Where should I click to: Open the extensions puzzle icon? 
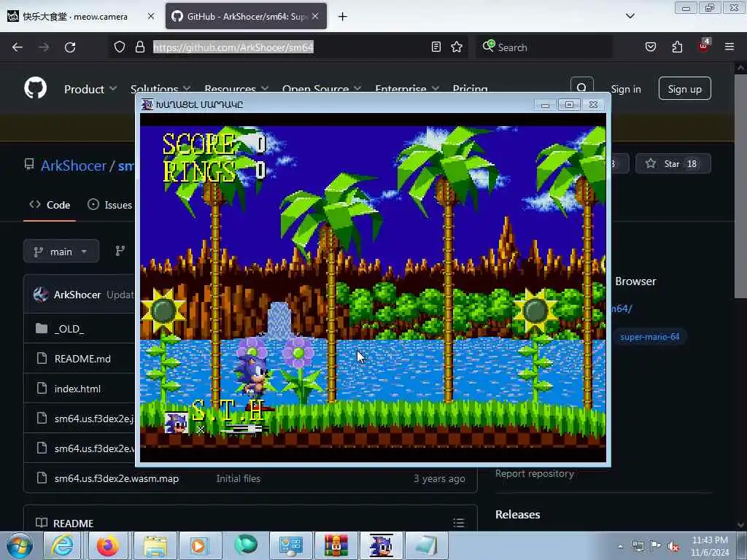point(677,47)
